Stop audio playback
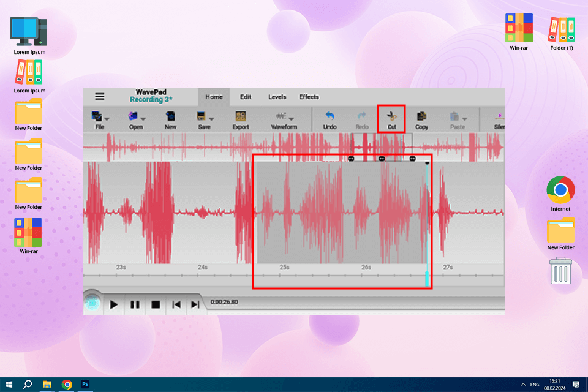The image size is (588, 392). tap(156, 304)
